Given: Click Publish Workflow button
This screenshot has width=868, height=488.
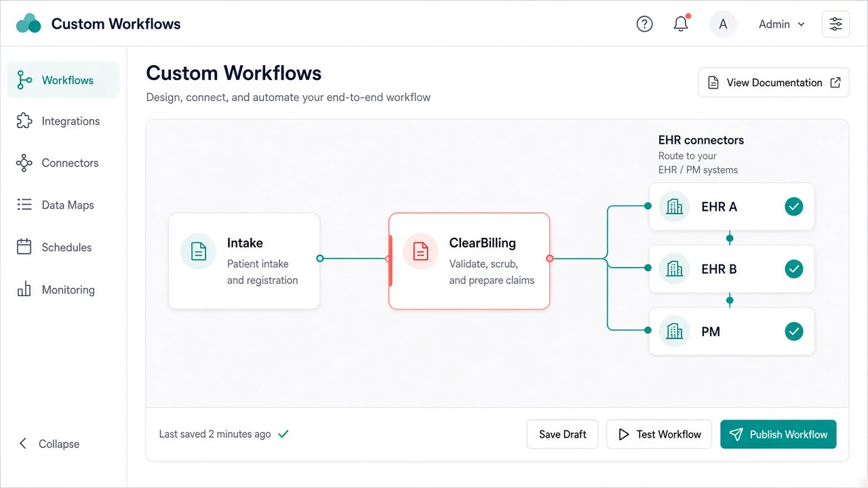Looking at the screenshot, I should click(778, 434).
